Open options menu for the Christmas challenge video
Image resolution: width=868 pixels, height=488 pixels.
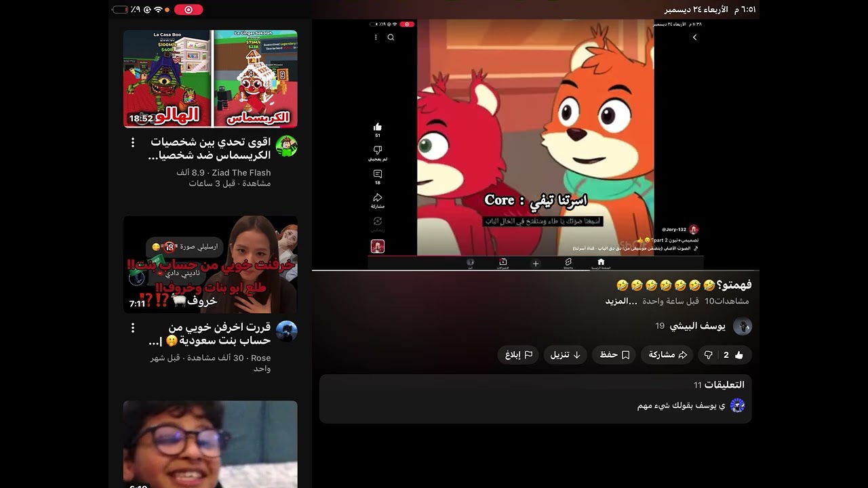133,142
